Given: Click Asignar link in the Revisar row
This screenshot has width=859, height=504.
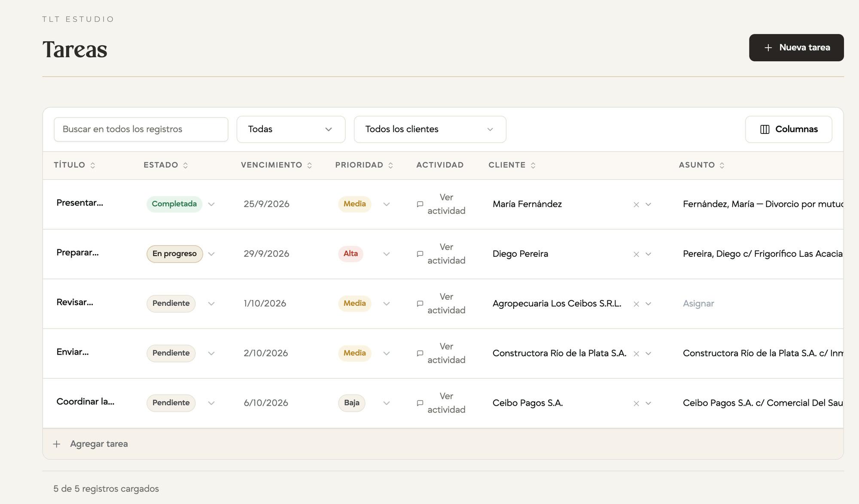Looking at the screenshot, I should coord(698,304).
